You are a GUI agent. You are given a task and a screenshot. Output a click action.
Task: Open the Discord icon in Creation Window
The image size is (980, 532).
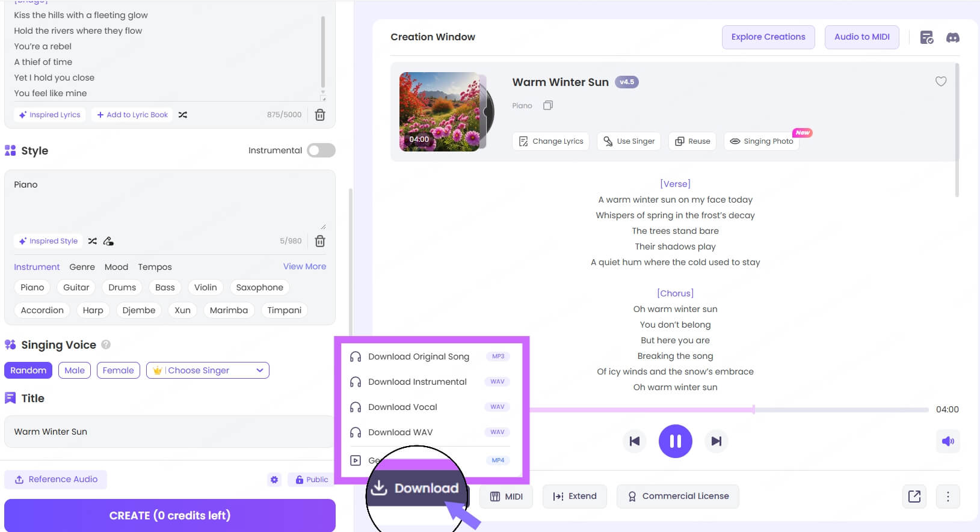tap(953, 37)
